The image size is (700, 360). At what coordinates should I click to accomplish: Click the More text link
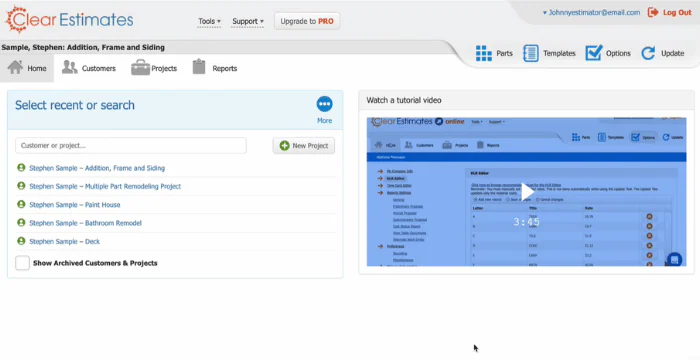click(x=325, y=121)
